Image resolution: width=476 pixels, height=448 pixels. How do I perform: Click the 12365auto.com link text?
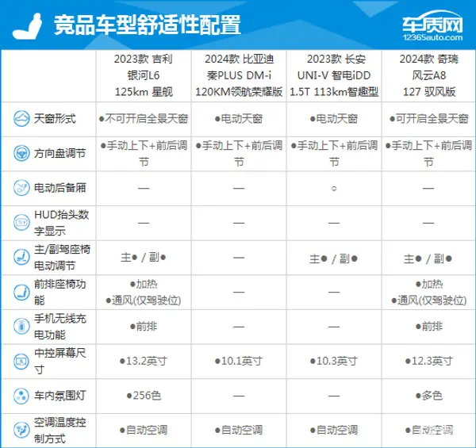(432, 37)
